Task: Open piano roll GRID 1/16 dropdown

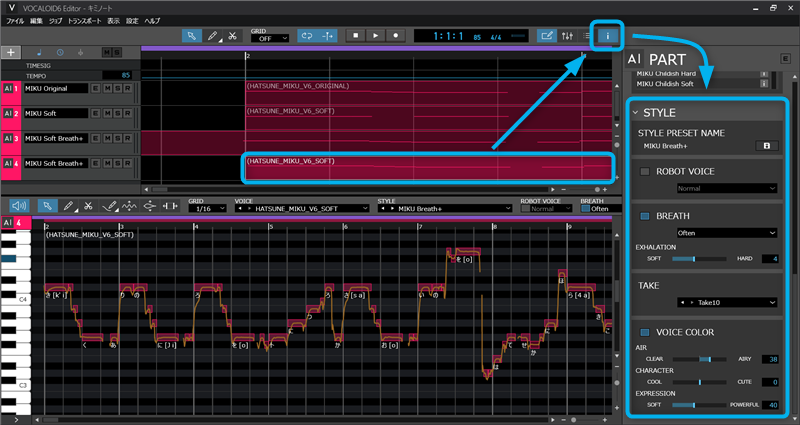Action: (207, 209)
